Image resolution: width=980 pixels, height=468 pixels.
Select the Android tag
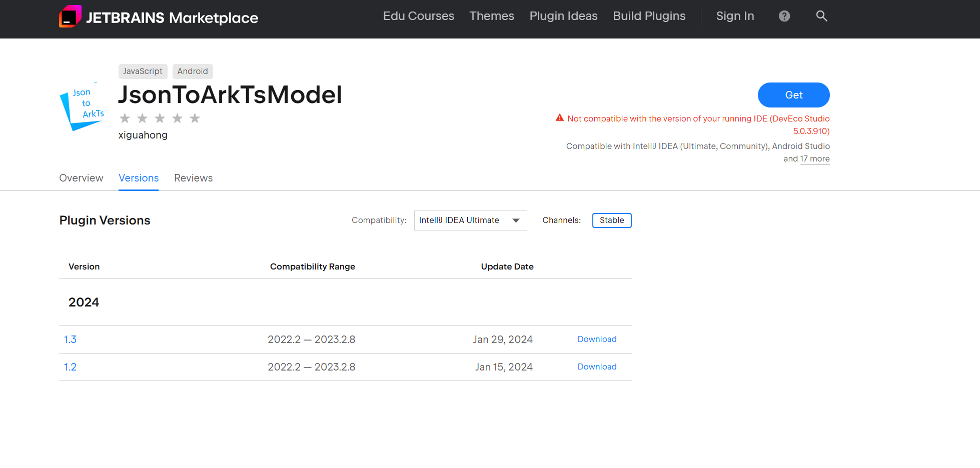coord(193,71)
